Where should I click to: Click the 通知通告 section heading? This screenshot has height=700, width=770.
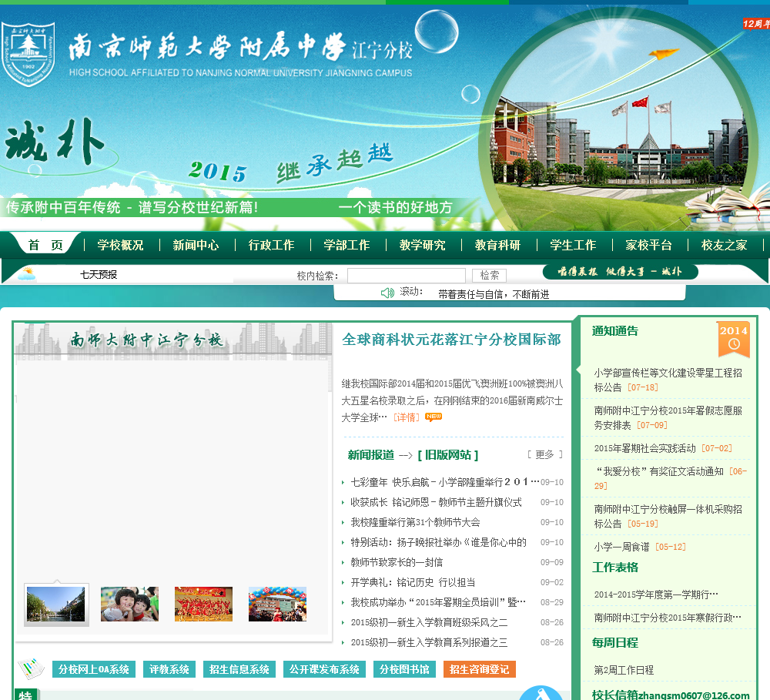[614, 330]
